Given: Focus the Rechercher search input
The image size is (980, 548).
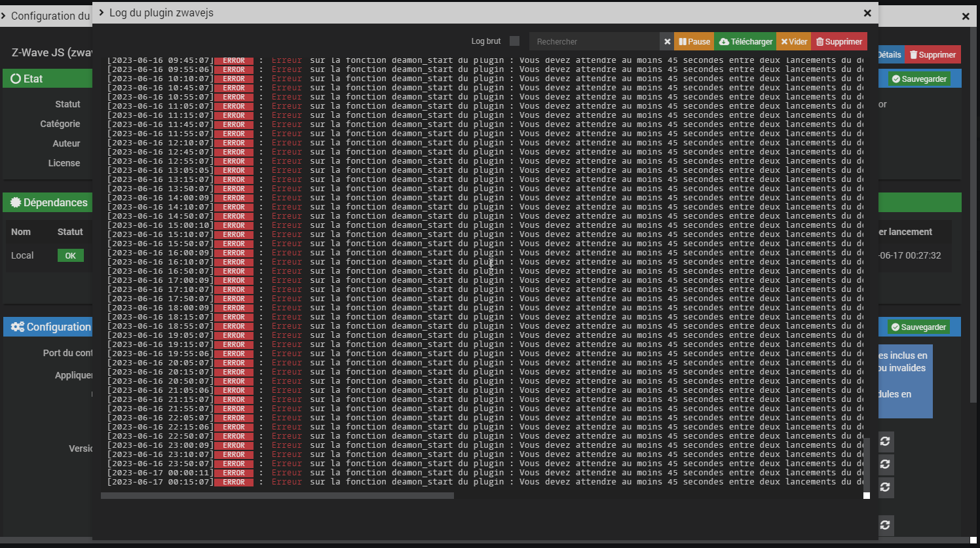Looking at the screenshot, I should (x=594, y=41).
